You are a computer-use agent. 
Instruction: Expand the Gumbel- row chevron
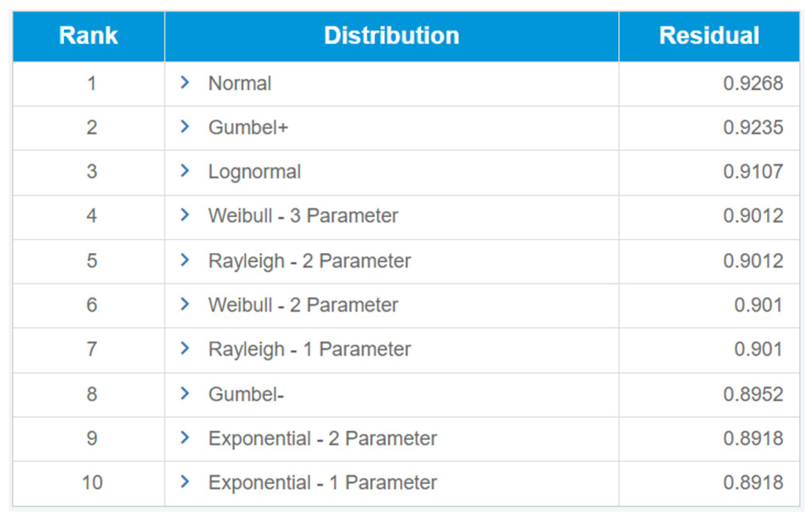point(185,393)
